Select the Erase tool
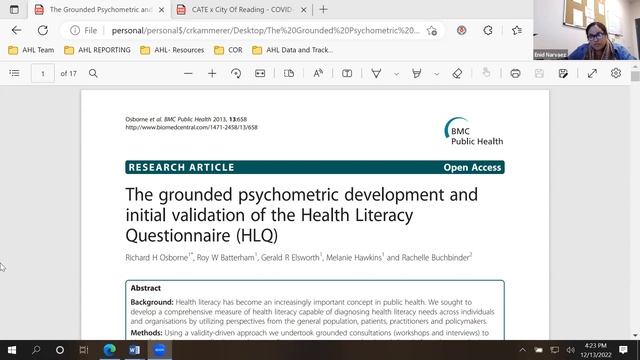The height and width of the screenshot is (360, 640). coord(458,73)
